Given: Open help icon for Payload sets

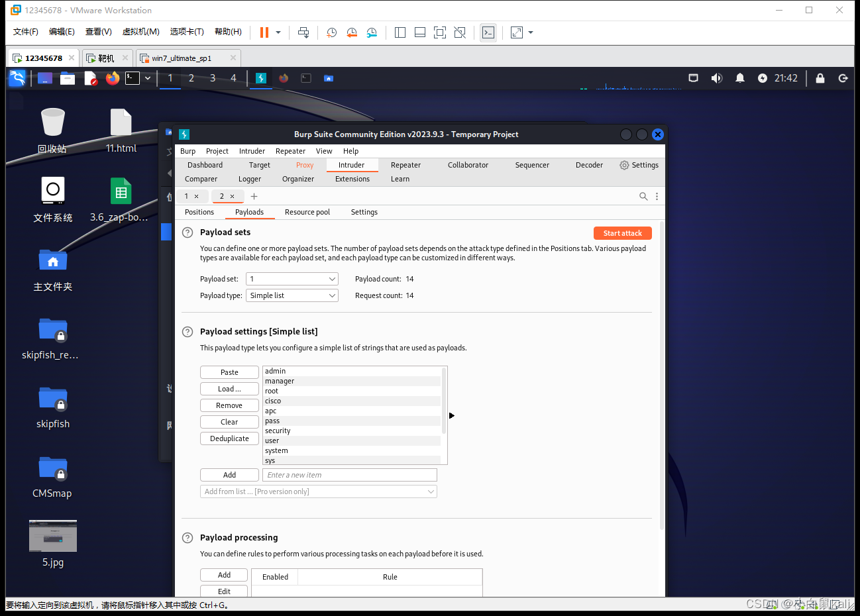Looking at the screenshot, I should coord(188,232).
